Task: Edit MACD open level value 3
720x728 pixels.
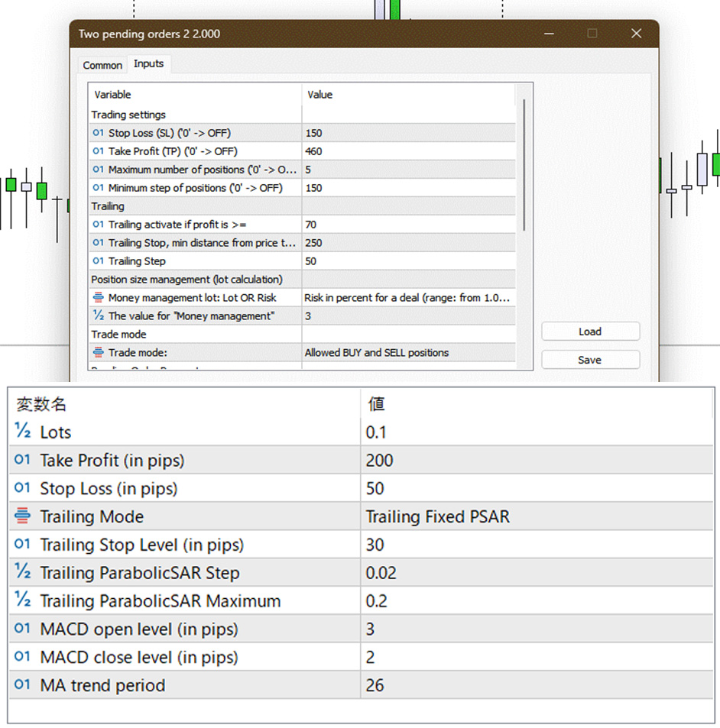Action: tap(537, 629)
